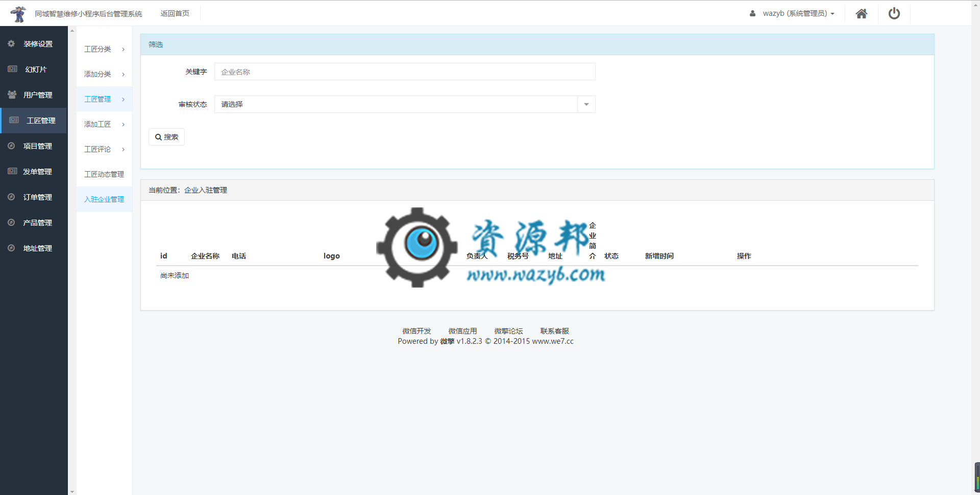
Task: Open the 微信应用 footer link
Action: coord(462,331)
